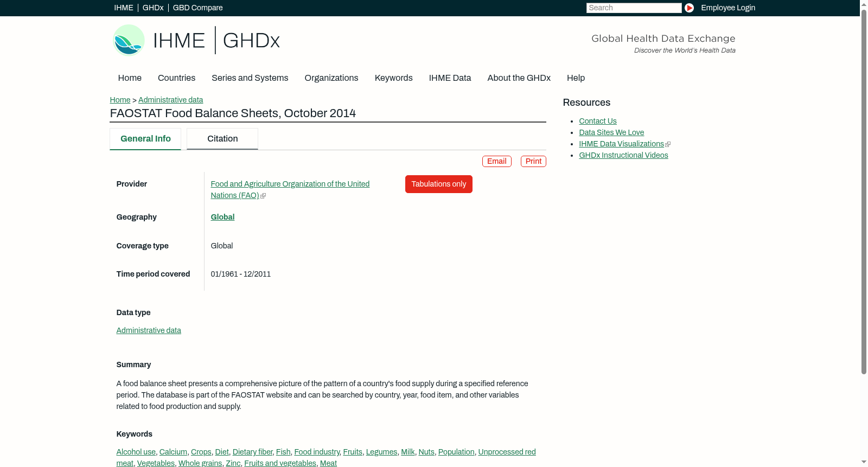This screenshot has width=868, height=467.
Task: Click the Fruits and vegetables keyword link
Action: (x=280, y=463)
